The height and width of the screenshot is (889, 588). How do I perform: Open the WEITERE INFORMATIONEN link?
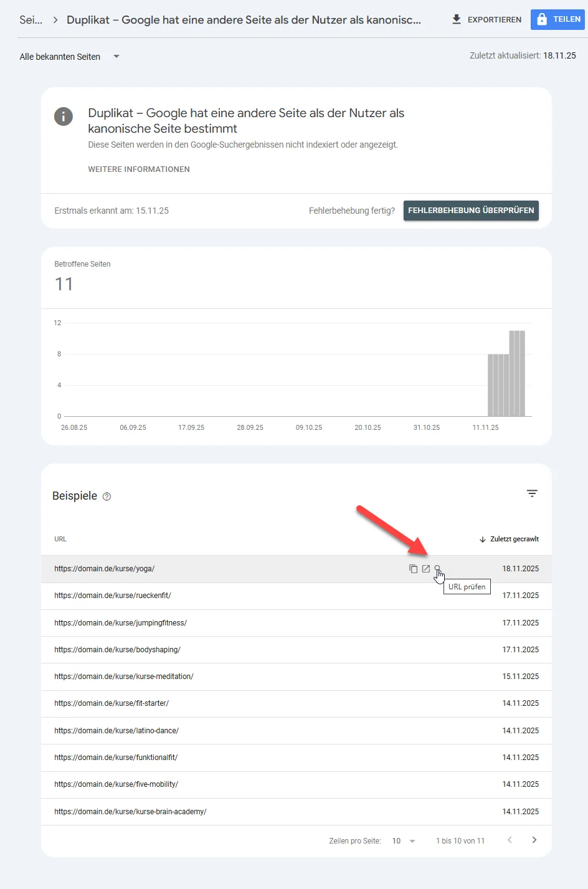(138, 169)
